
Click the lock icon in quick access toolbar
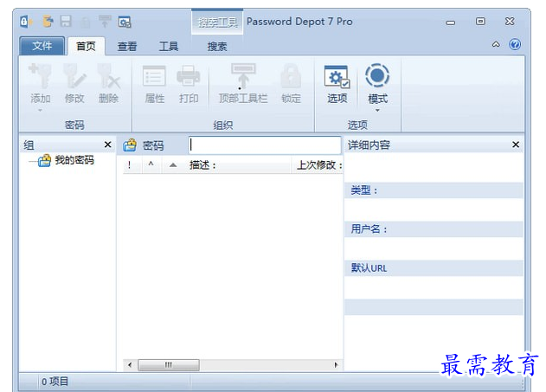[85, 22]
